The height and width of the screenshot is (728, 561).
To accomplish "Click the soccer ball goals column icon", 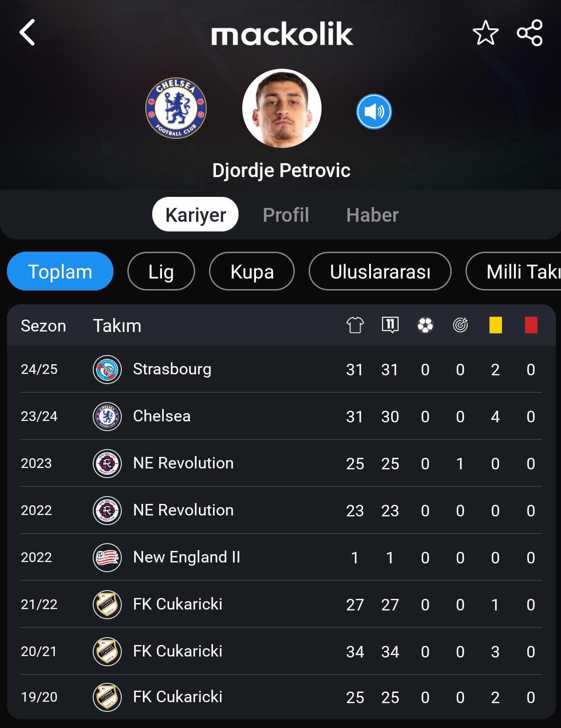I will pyautogui.click(x=425, y=326).
